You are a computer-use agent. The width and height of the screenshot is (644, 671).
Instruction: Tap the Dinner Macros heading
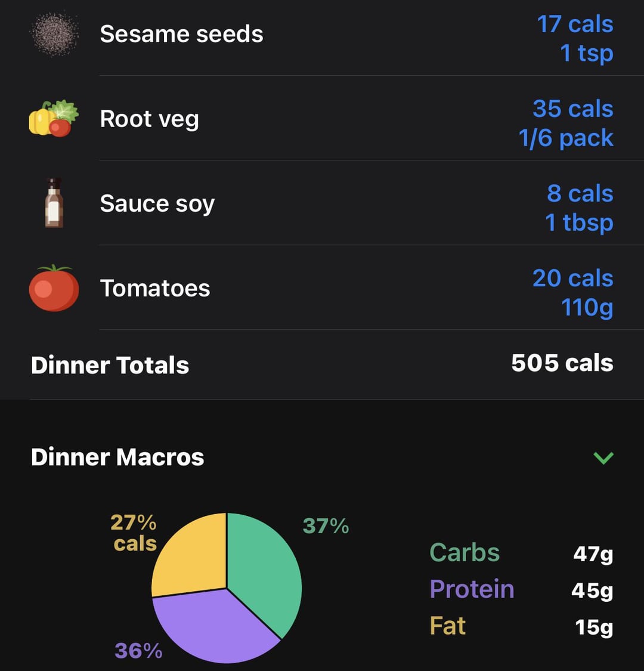[117, 457]
